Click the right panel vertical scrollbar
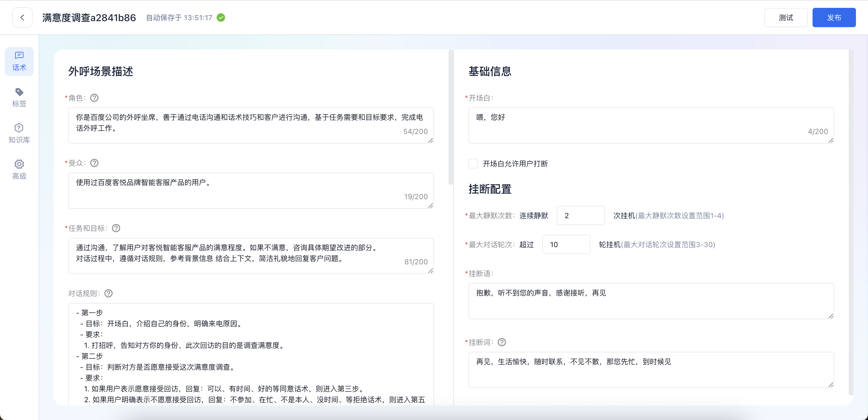868x420 pixels. (x=851, y=223)
